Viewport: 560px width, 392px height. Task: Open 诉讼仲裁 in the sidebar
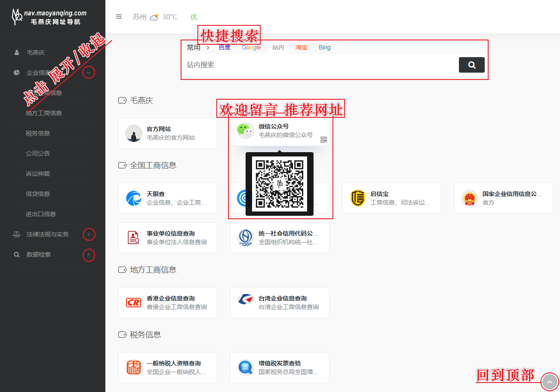tap(38, 174)
